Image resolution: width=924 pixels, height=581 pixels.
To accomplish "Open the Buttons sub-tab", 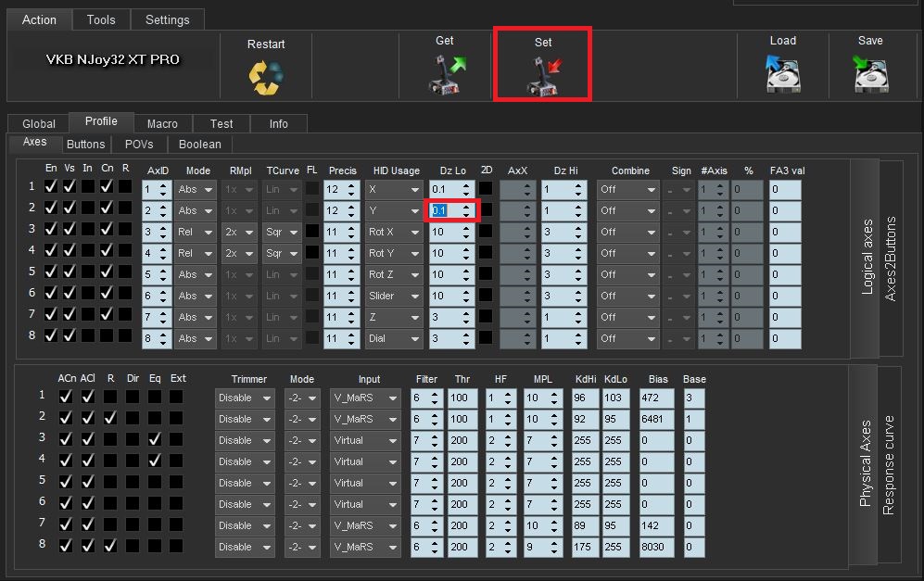I will coord(86,145).
